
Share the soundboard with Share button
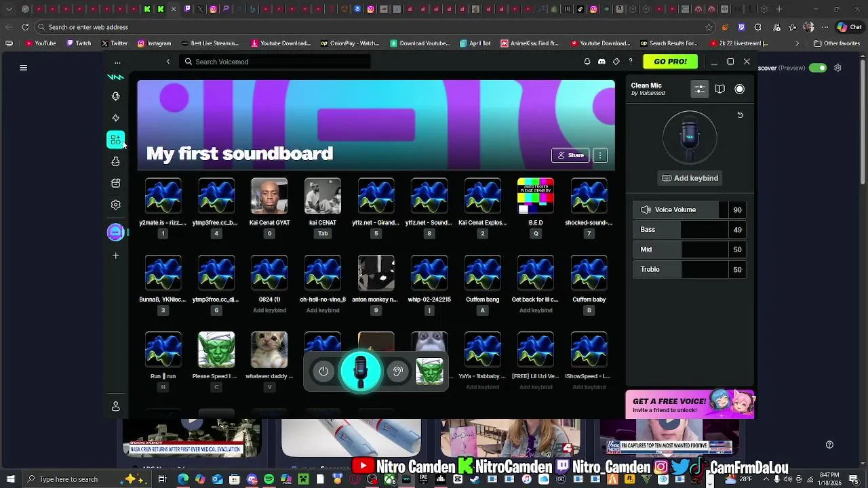570,155
